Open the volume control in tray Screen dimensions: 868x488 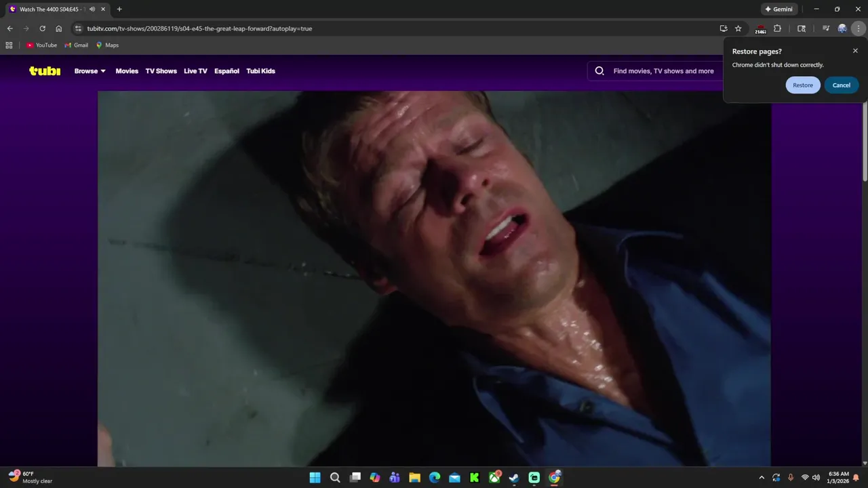tap(816, 478)
